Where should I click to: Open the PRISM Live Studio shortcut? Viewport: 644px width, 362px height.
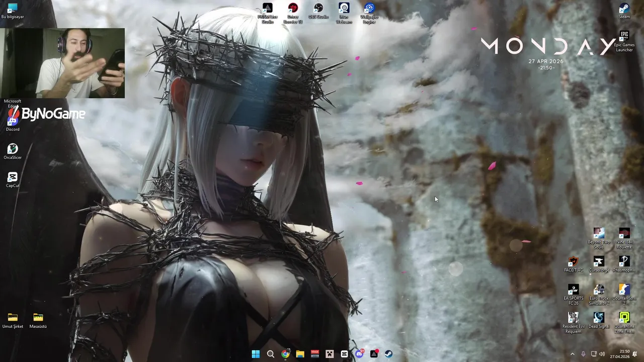pyautogui.click(x=268, y=13)
